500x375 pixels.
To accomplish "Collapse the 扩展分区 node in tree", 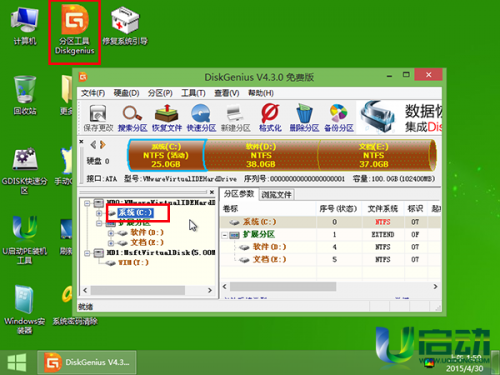I will coord(99,223).
